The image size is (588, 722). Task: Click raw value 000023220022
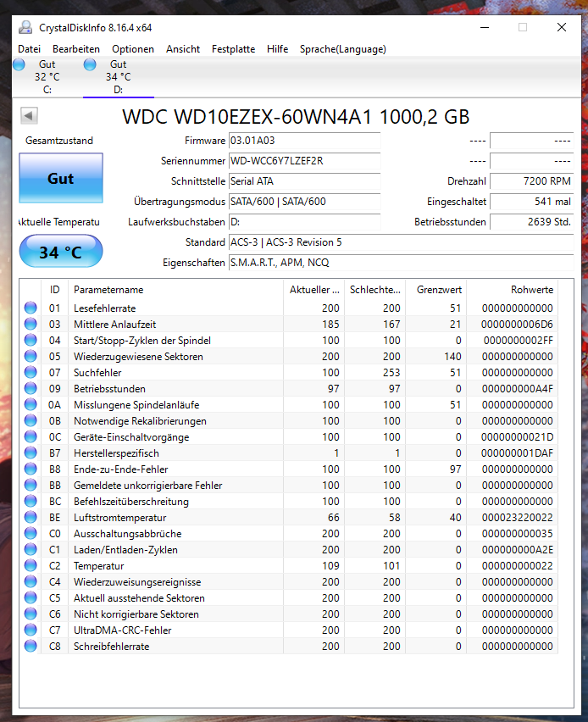click(x=517, y=518)
